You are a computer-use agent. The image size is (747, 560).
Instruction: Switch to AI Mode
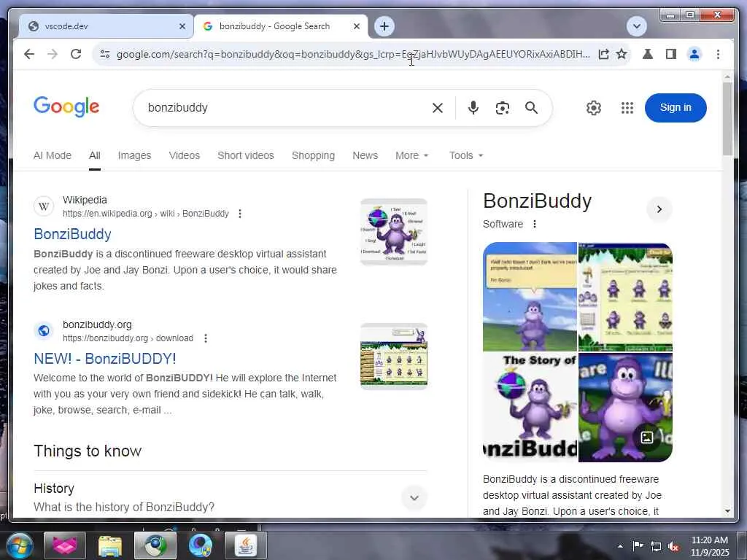tap(53, 155)
